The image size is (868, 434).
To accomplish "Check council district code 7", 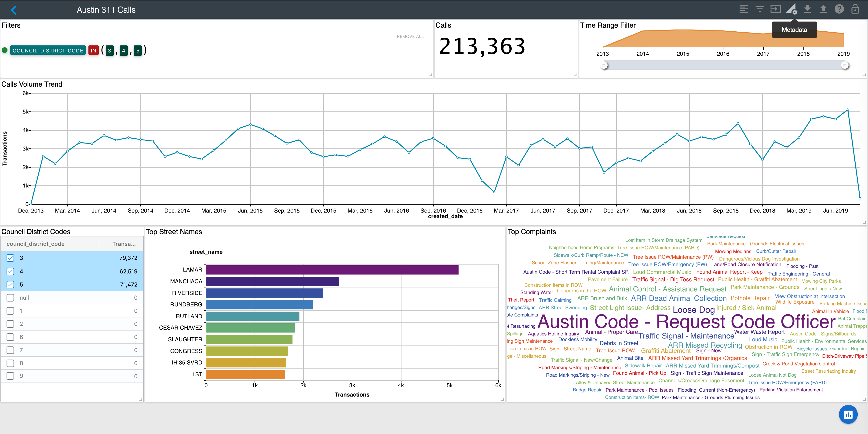I will [x=11, y=350].
